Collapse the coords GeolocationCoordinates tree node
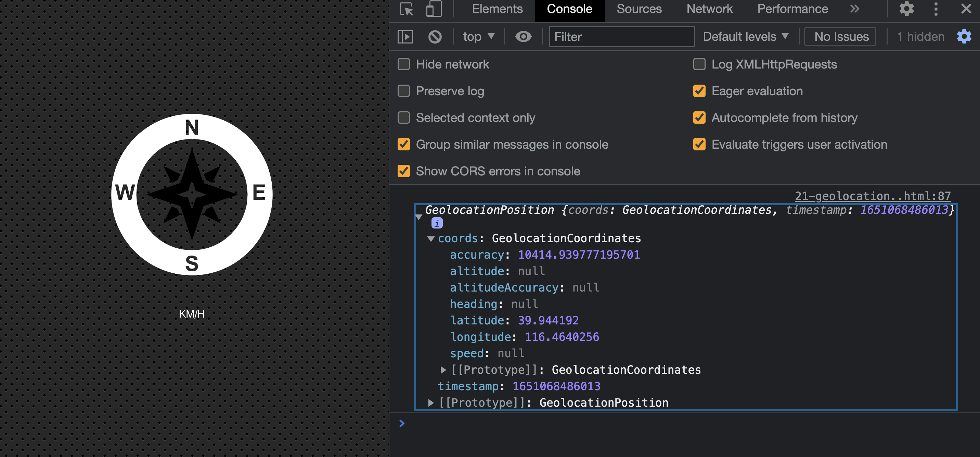980x457 pixels. (x=431, y=239)
